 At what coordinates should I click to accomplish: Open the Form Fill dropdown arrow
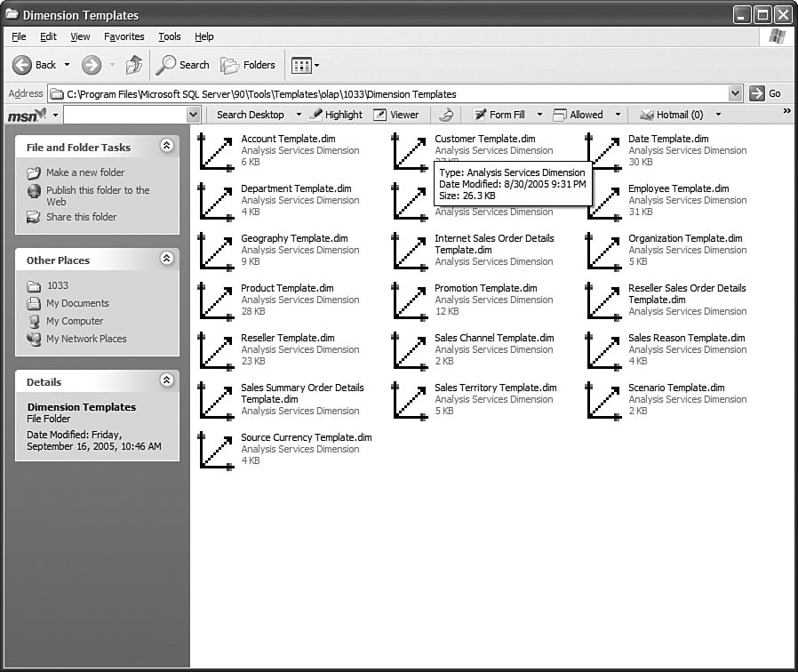pos(539,115)
